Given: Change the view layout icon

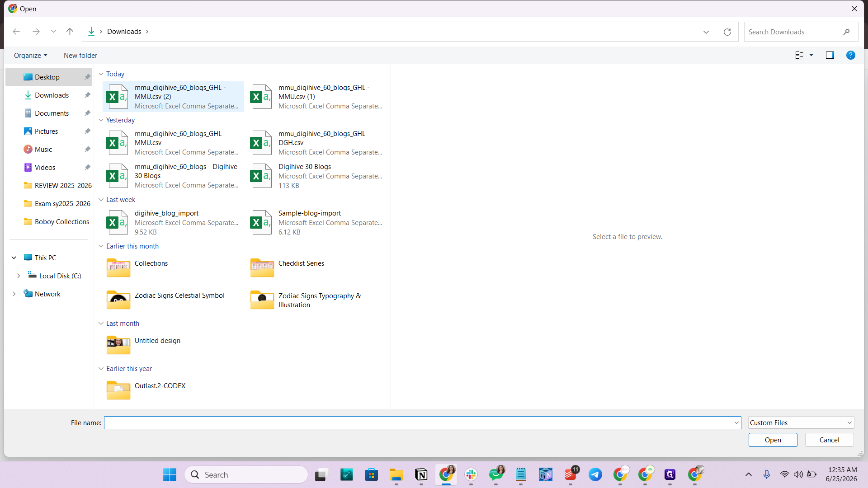Looking at the screenshot, I should 799,55.
